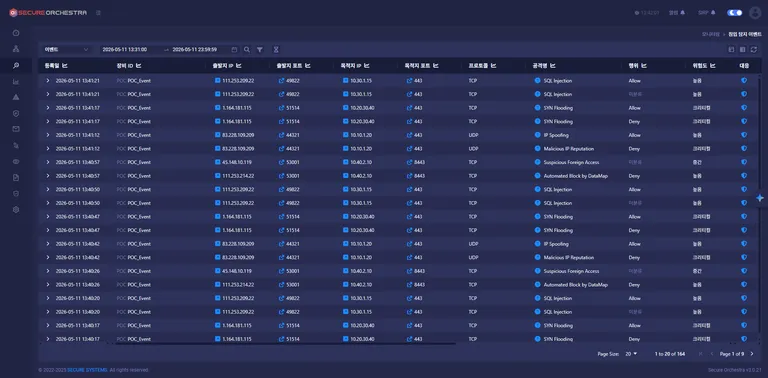Open the document report sidebar icon
The height and width of the screenshot is (378, 768).
pyautogui.click(x=16, y=177)
